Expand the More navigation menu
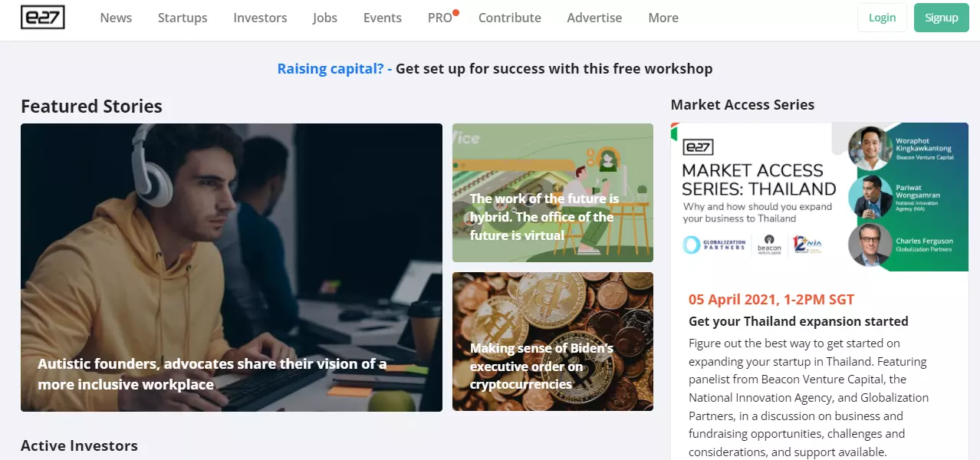 (663, 18)
